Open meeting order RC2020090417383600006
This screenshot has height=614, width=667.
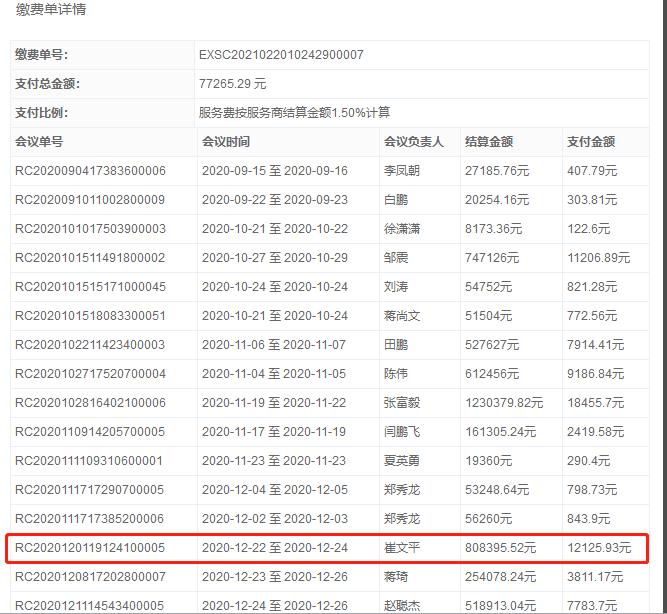tap(90, 171)
